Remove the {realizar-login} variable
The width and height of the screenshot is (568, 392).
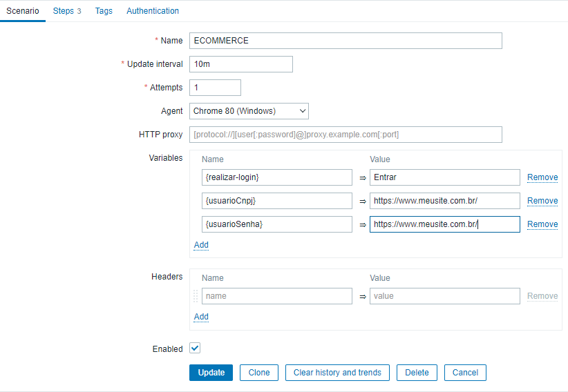click(542, 177)
